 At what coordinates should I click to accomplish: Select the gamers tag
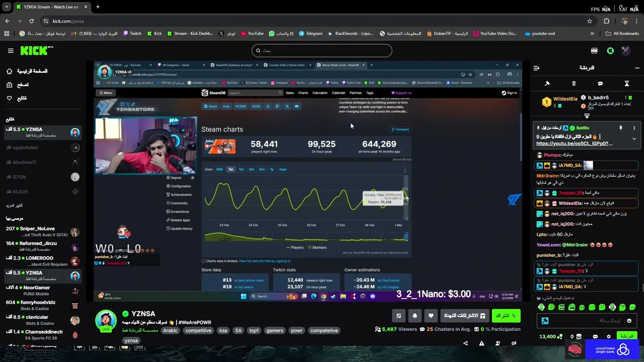[275, 331]
